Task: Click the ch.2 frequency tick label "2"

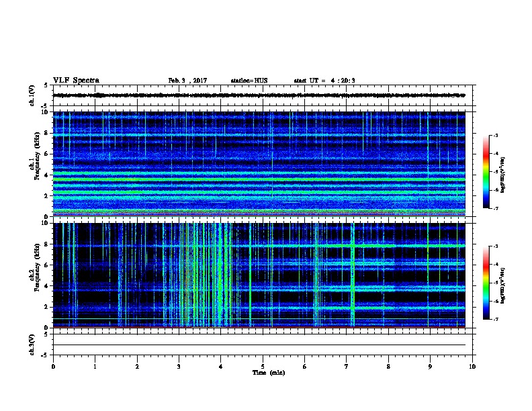Action: click(x=46, y=307)
